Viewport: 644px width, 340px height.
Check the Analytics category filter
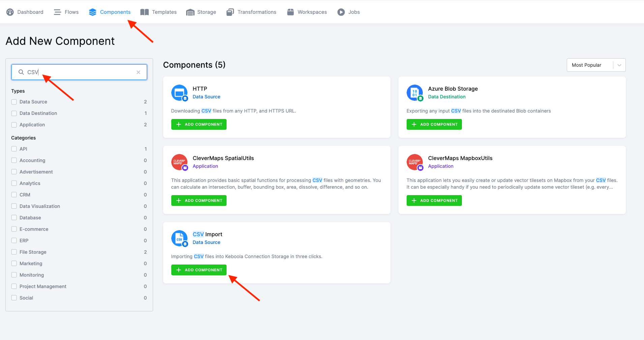tap(14, 183)
